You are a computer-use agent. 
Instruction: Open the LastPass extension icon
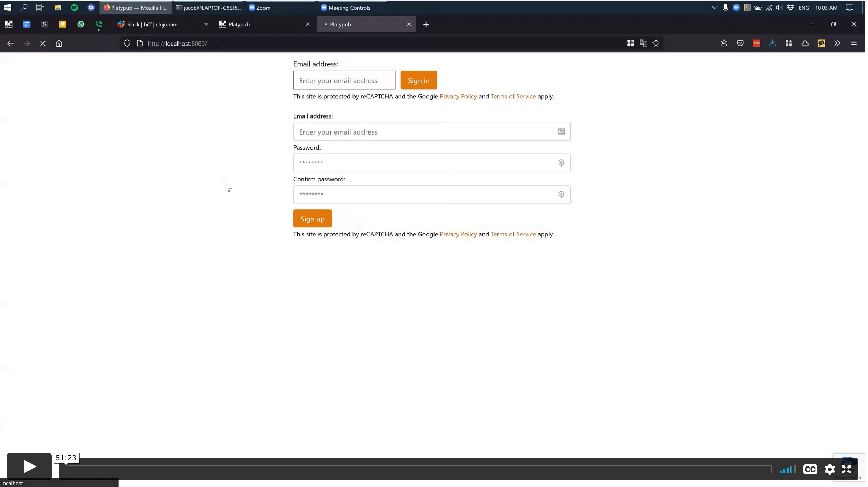[756, 43]
